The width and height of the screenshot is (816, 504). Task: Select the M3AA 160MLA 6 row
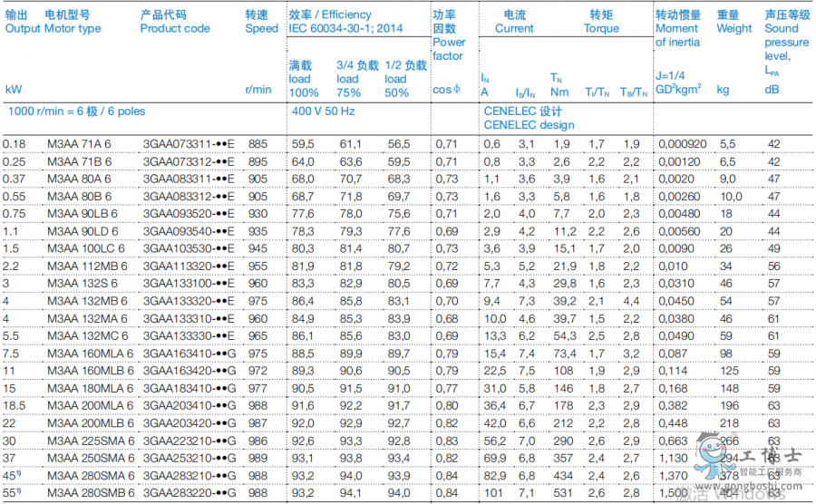pos(90,354)
